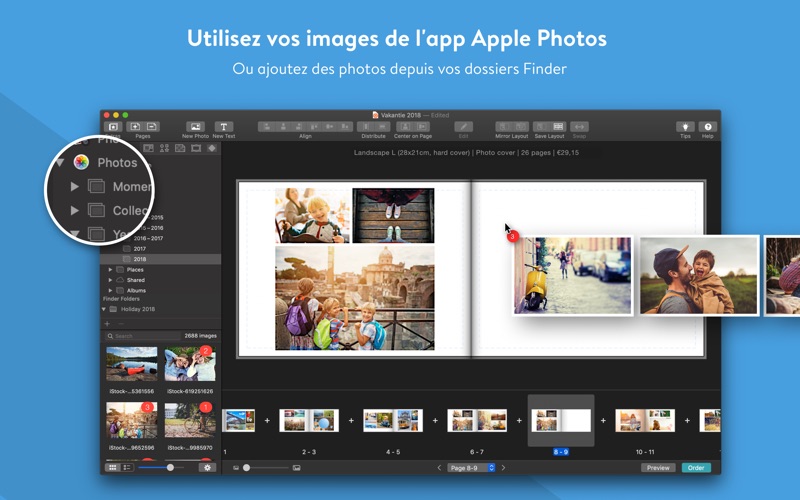Screen dimensions: 800x500
Task: Select the iStock-...5361556 lake image thumbnail
Action: coord(132,364)
